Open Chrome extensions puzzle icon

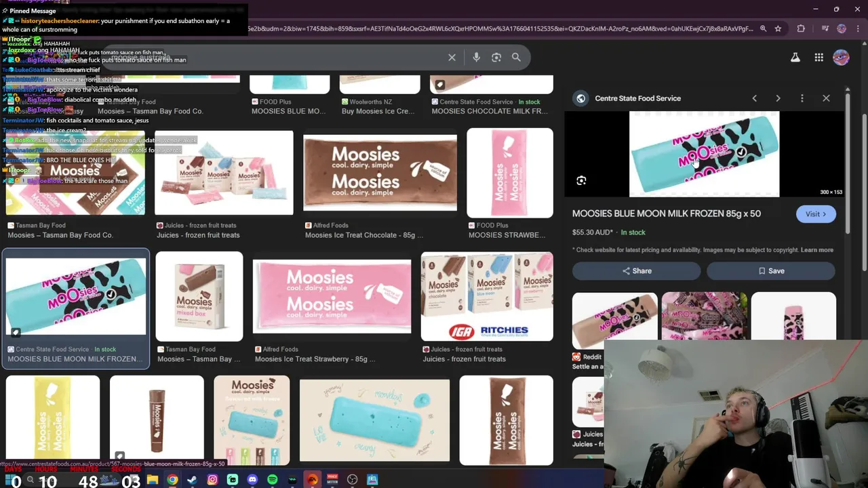(801, 28)
